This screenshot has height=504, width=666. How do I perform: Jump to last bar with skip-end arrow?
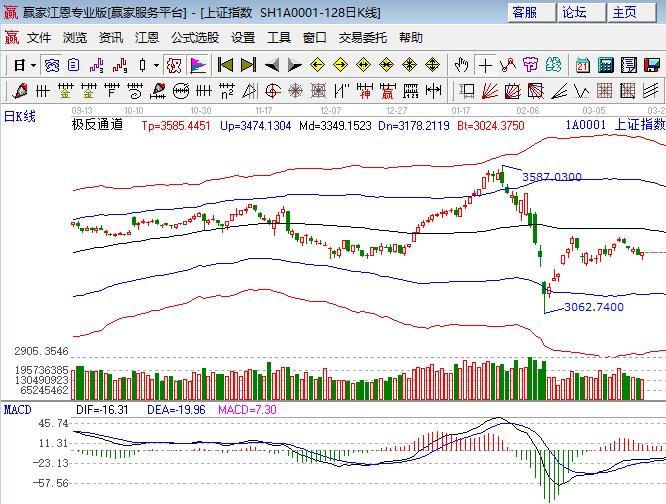click(248, 65)
